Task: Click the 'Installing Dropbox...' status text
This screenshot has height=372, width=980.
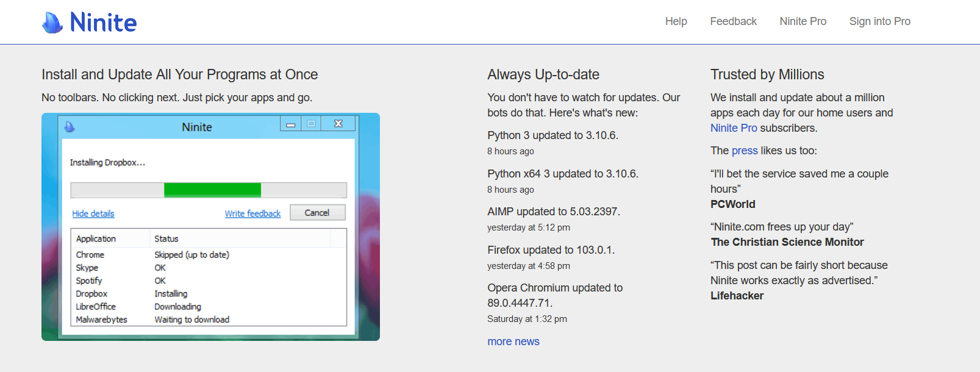Action: click(107, 163)
